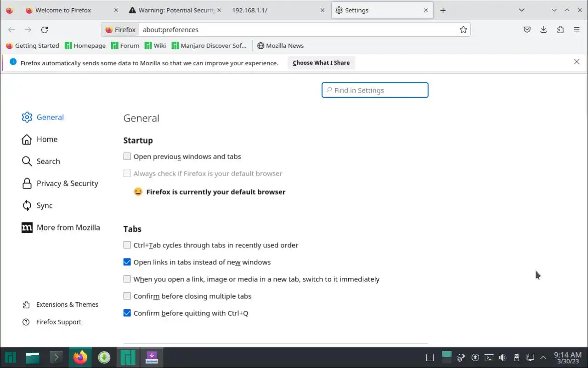Open the Extensions puzzle icon
This screenshot has width=588, height=368.
coord(560,29)
